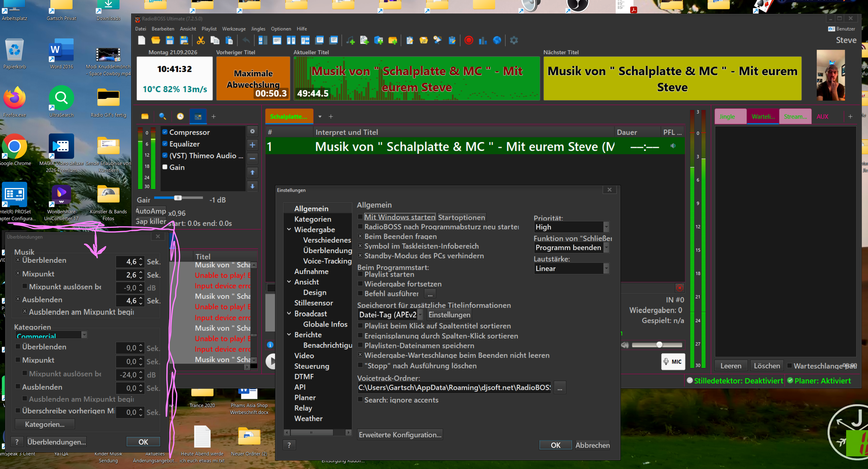
Task: Click the paste clipboard icon
Action: [229, 41]
